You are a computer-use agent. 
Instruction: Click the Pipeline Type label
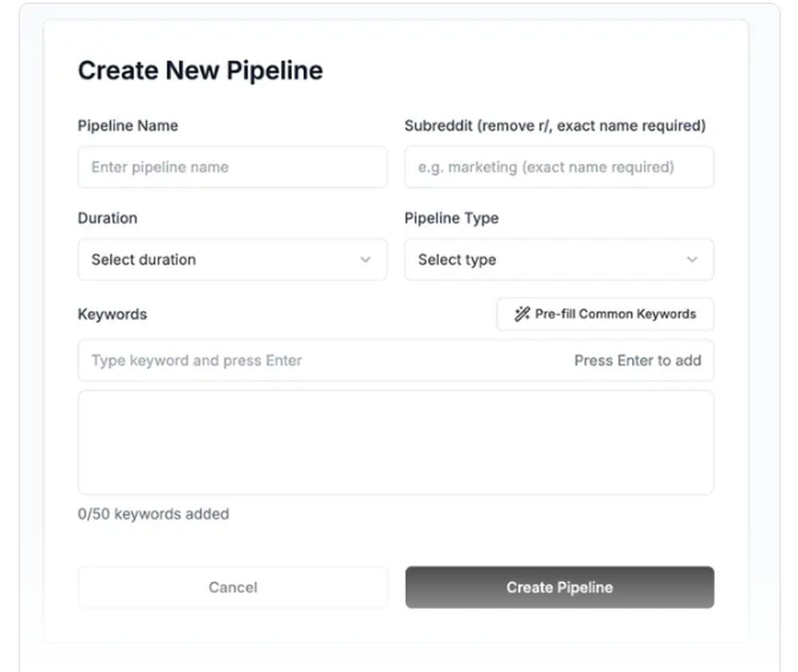pyautogui.click(x=452, y=219)
